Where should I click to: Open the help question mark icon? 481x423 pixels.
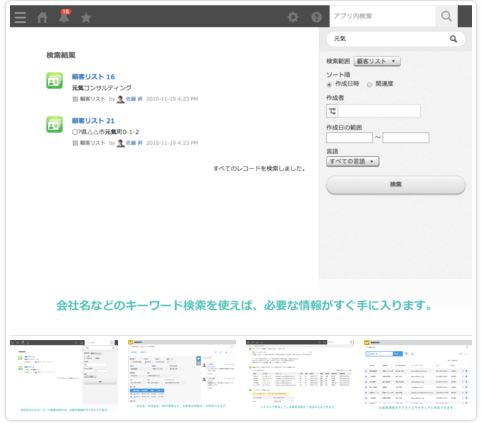(316, 17)
